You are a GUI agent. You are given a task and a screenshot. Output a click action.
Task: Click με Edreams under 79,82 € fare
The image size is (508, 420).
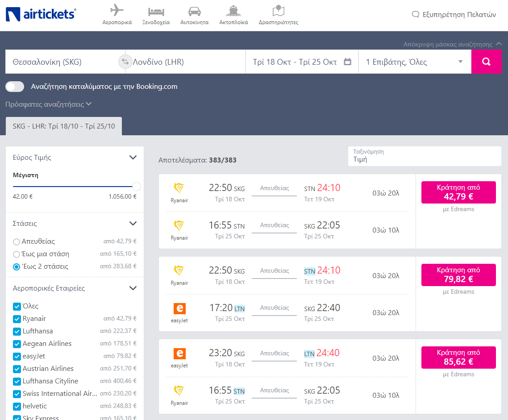458,292
